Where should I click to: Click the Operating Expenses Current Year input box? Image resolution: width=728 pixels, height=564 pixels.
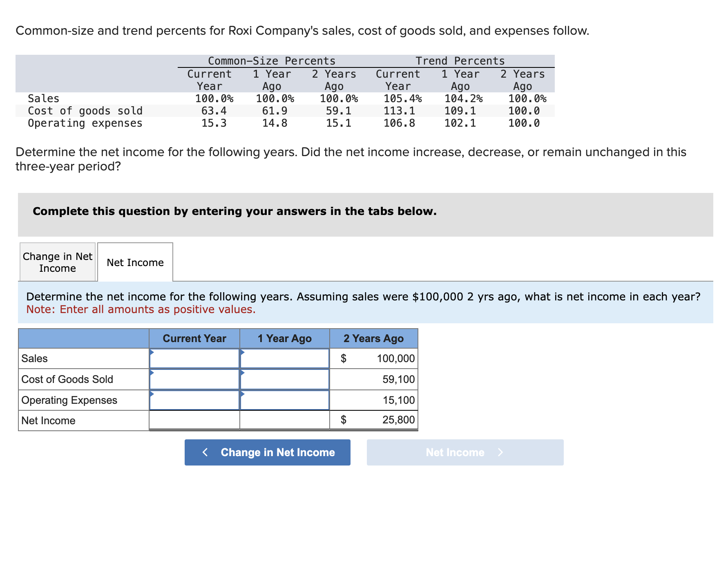pyautogui.click(x=195, y=400)
